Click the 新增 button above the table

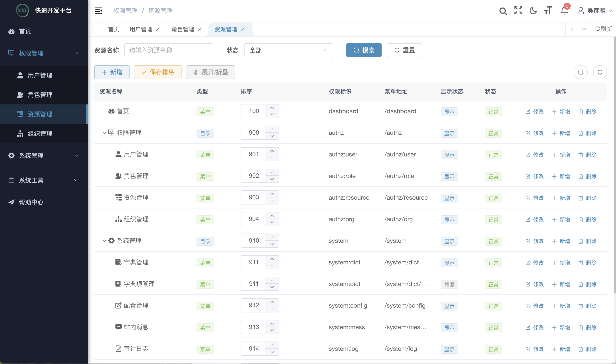[112, 72]
